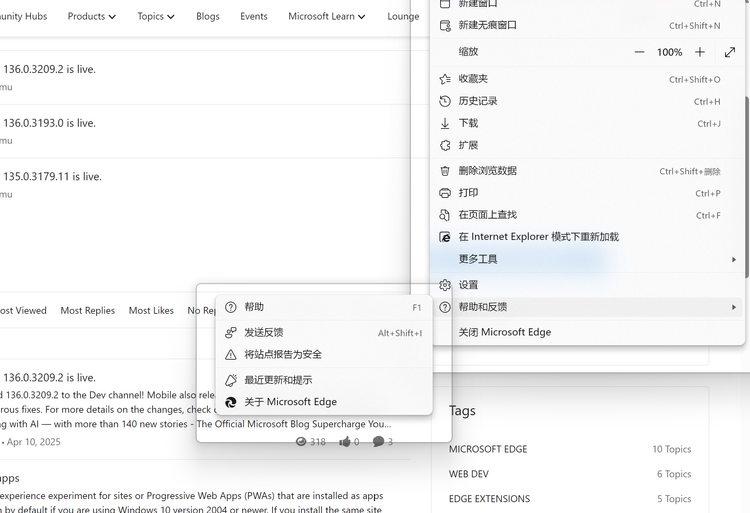Choose 下载 menu entry
The width and height of the screenshot is (750, 513).
(x=587, y=123)
